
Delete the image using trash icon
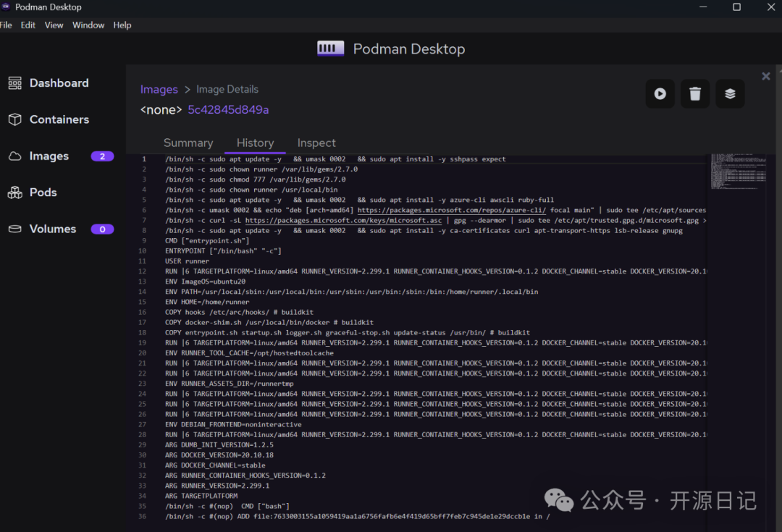coord(695,93)
